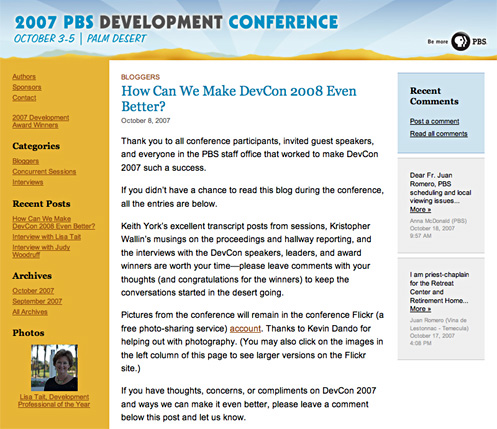Click the Lisa Tait photo thumbnail
The image size is (497, 429).
click(54, 368)
